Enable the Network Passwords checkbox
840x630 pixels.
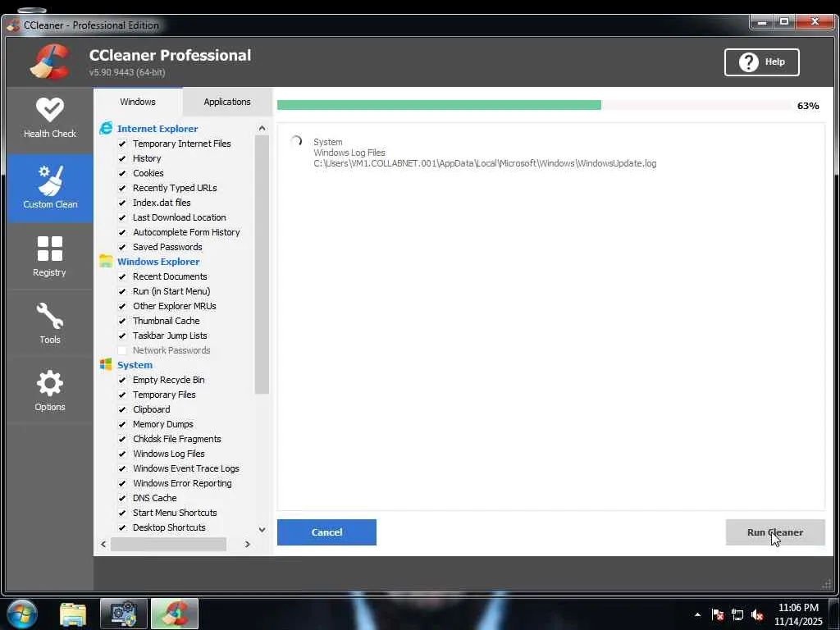point(122,350)
